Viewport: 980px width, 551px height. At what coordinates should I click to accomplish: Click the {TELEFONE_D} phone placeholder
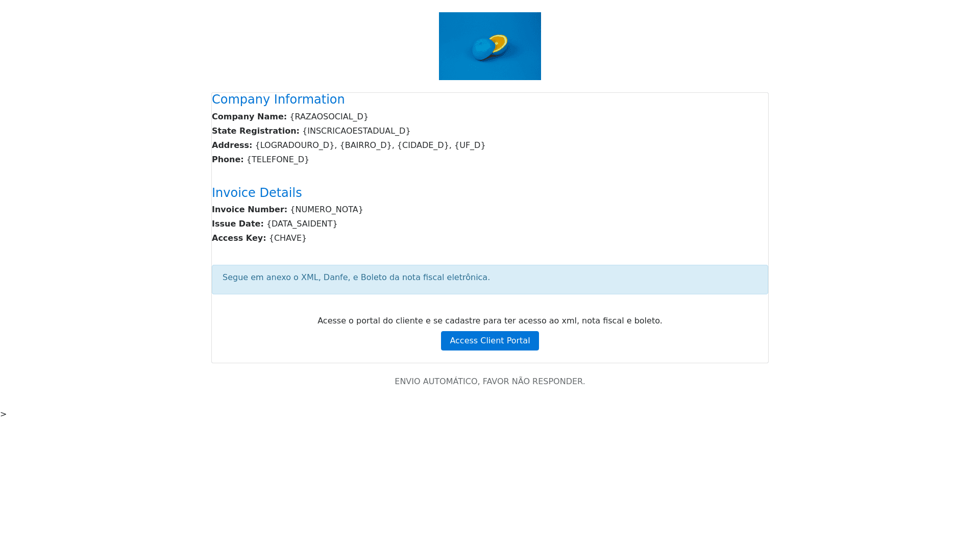pyautogui.click(x=278, y=160)
